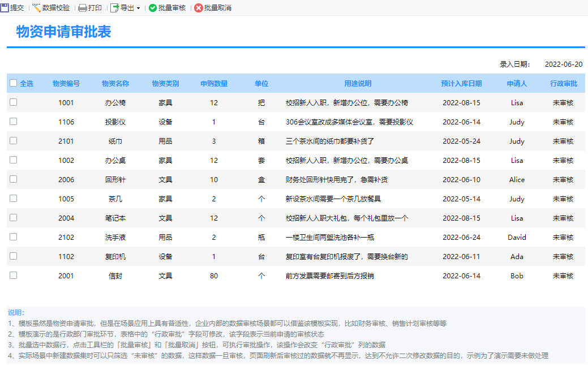Click the green 批量审核 checkmark icon

[x=153, y=8]
